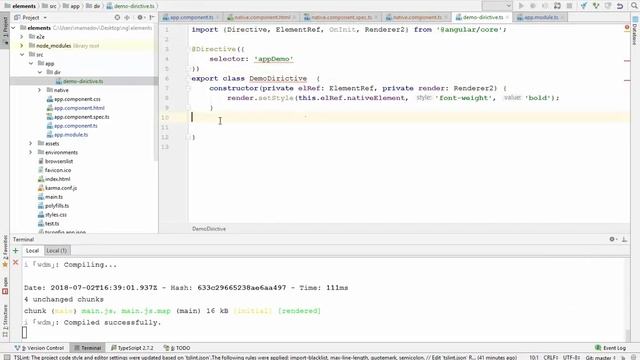Collapse the elements root folder

pyautogui.click(x=14, y=28)
